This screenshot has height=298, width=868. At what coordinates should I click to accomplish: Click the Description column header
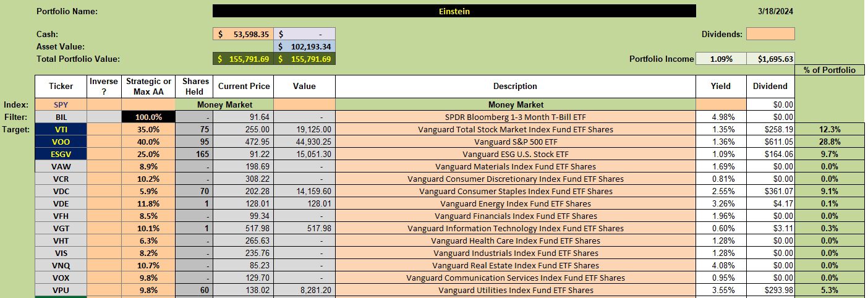(515, 87)
